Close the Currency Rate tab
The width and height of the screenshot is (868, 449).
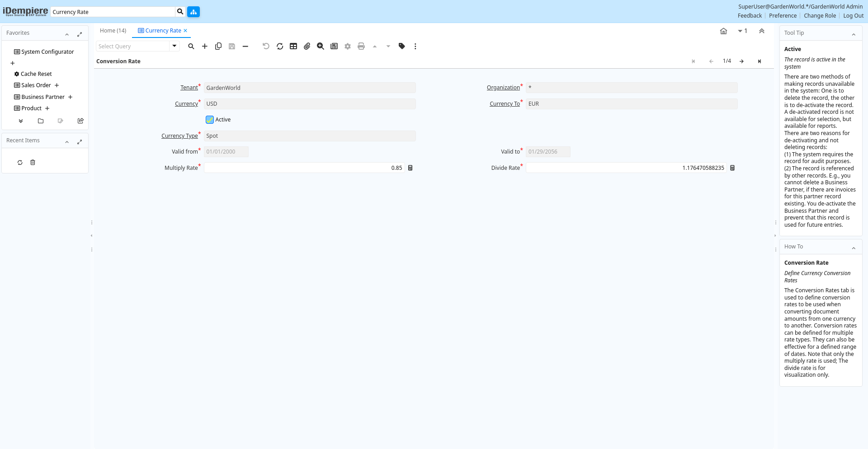pyautogui.click(x=185, y=31)
